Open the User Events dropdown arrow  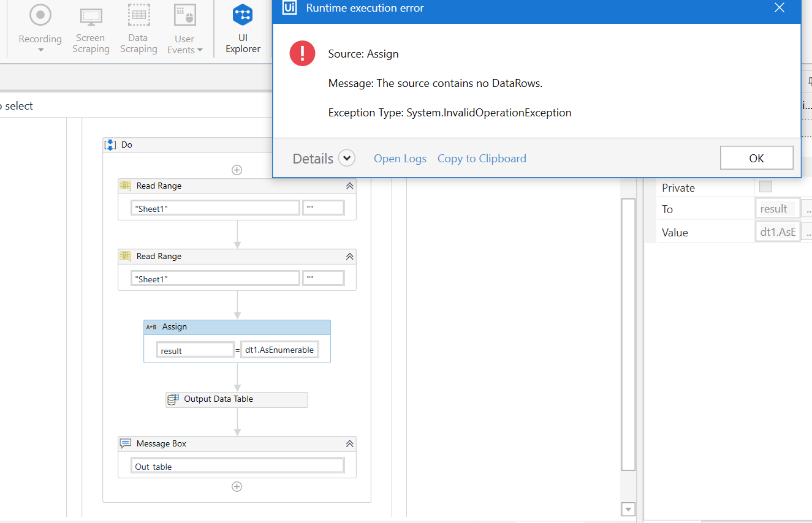[x=200, y=50]
